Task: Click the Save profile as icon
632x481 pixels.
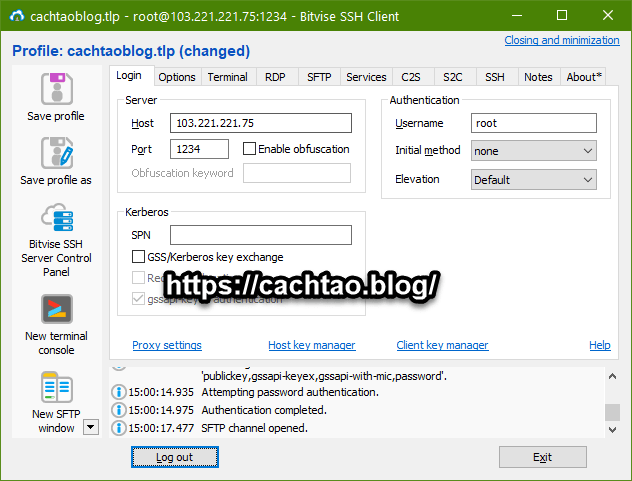Action: [56, 153]
